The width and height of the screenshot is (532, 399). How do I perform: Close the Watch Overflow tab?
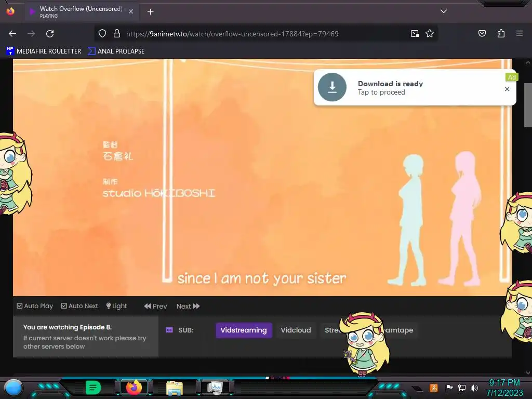coord(131,11)
